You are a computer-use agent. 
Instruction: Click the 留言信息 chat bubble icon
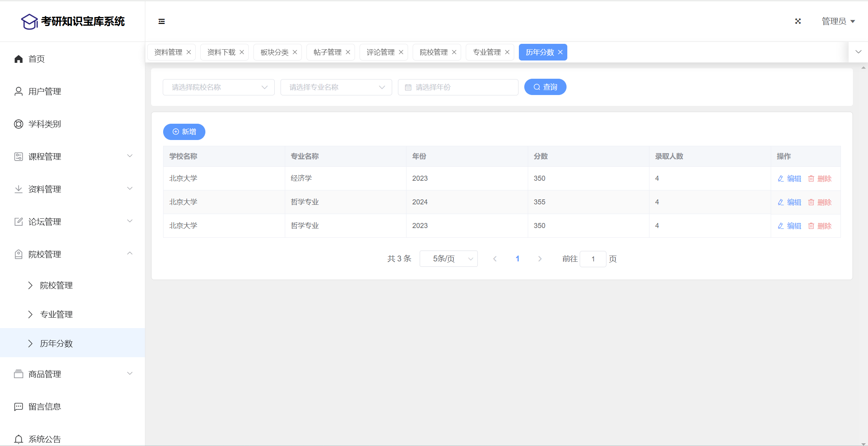coord(19,407)
